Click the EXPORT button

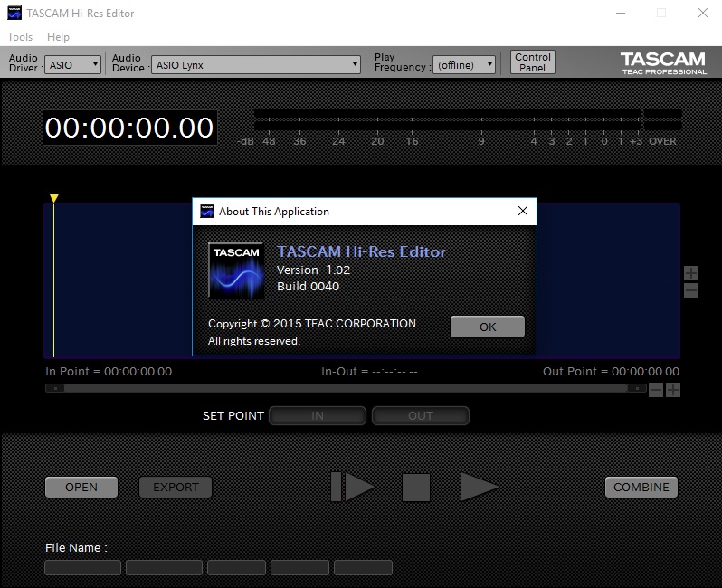tap(176, 488)
